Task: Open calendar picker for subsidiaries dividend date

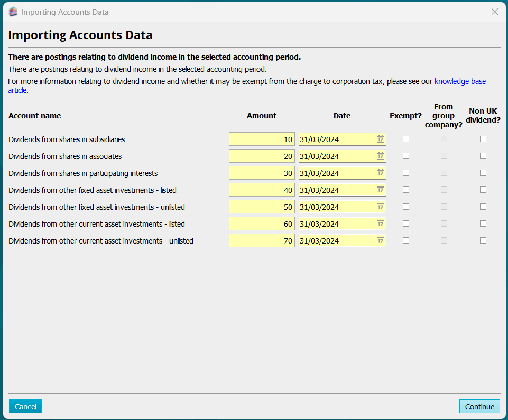Action: coord(380,139)
